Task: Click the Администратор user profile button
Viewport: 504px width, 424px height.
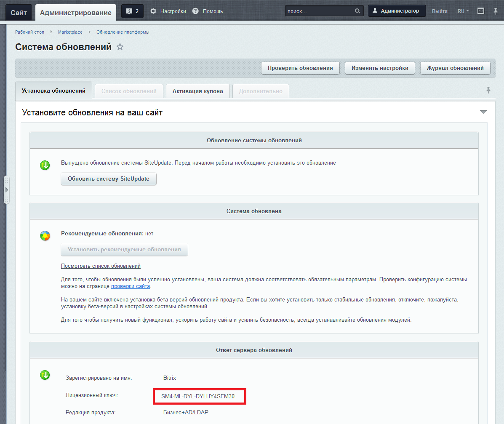Action: pos(396,11)
